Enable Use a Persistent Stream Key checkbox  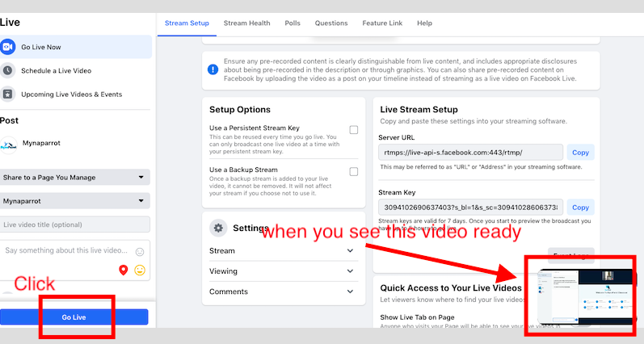coord(354,130)
